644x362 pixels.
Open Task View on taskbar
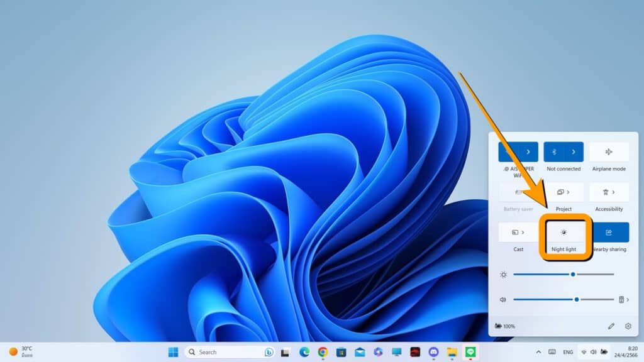285,352
